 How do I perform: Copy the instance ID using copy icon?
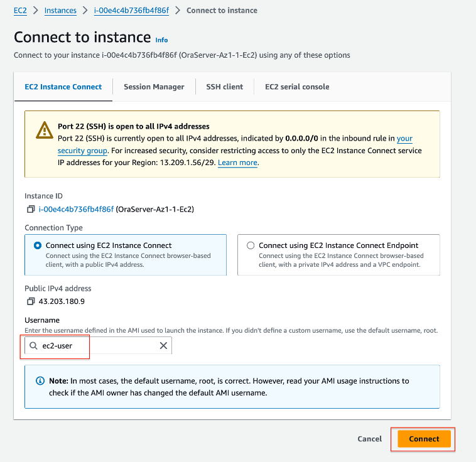[30, 209]
